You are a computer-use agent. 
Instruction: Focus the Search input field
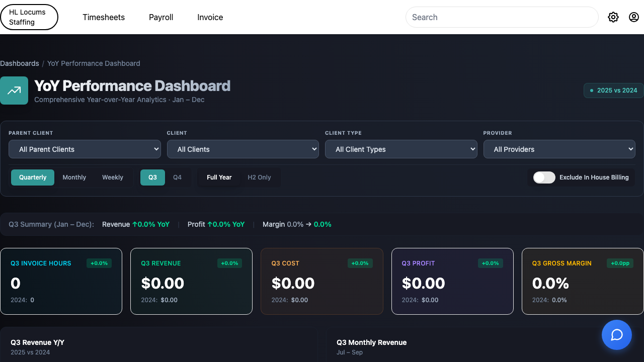point(502,17)
